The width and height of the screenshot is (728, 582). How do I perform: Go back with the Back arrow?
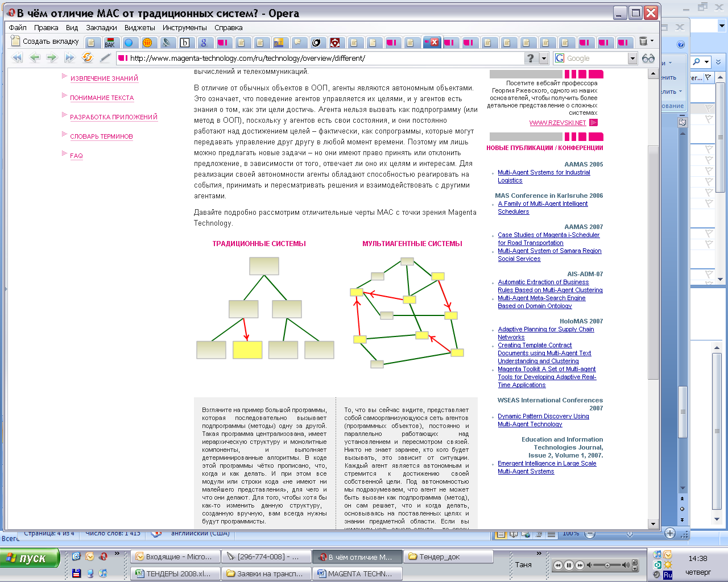click(35, 57)
